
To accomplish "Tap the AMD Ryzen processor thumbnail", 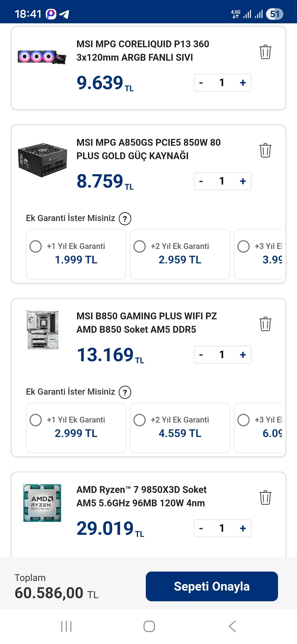I will click(42, 503).
